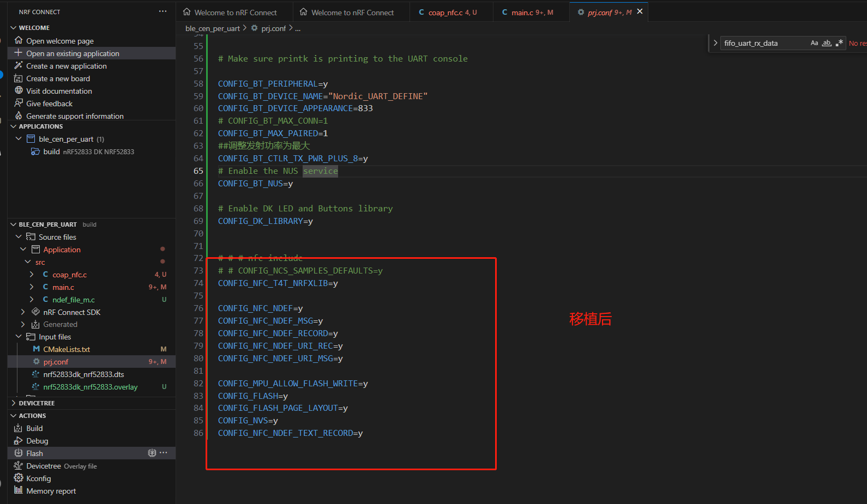
Task: Click the C file icon of ndef_file_m.c
Action: 46,300
